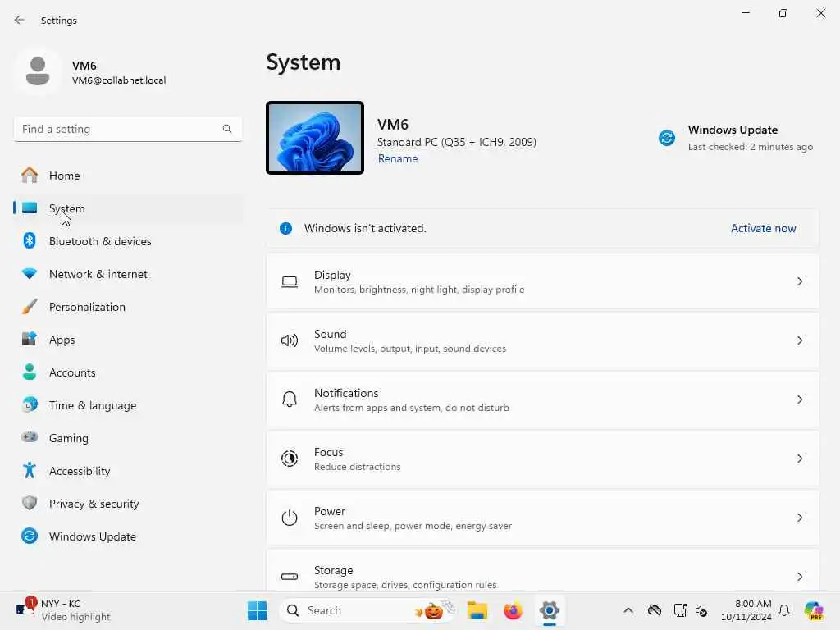Click VM6@collabnet.local account text
This screenshot has height=630, width=840.
[x=119, y=80]
